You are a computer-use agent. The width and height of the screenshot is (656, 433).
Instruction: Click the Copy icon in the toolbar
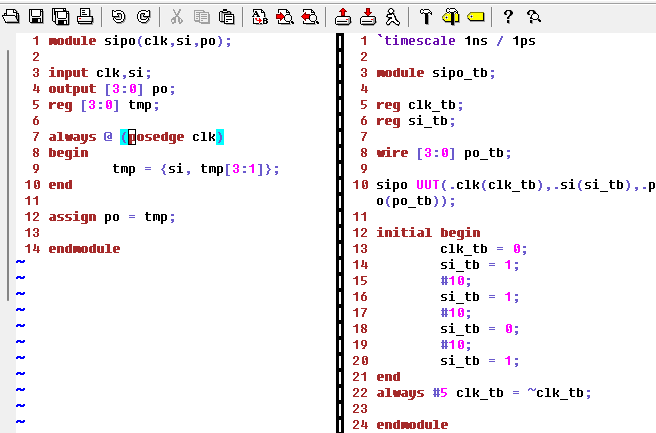[x=201, y=16]
